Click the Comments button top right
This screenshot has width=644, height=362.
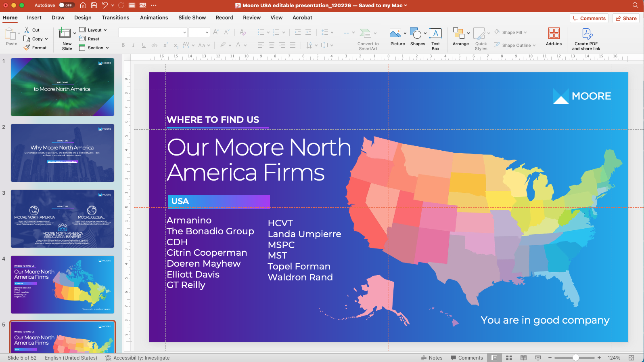589,18
